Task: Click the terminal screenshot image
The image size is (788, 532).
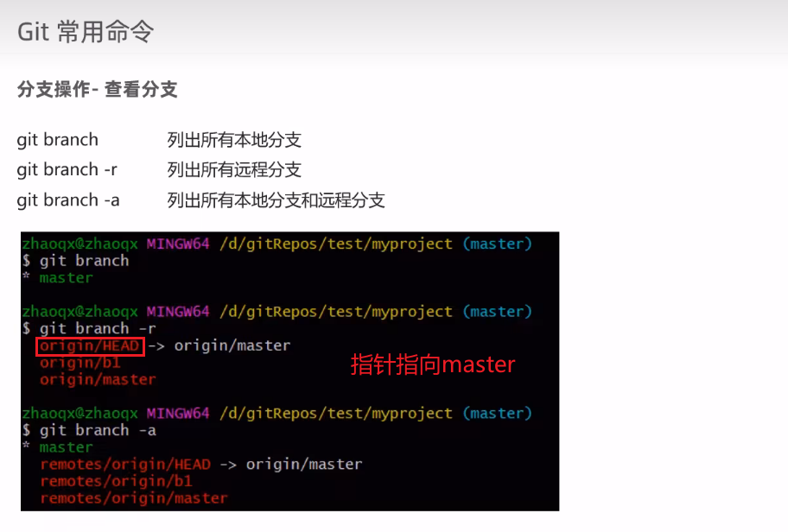Action: click(x=289, y=371)
